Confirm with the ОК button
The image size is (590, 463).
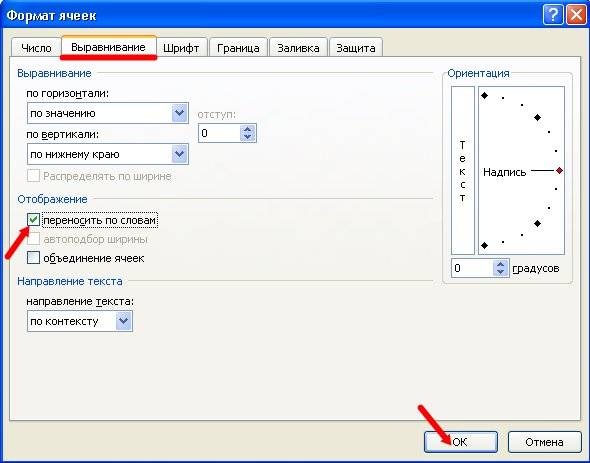461,442
